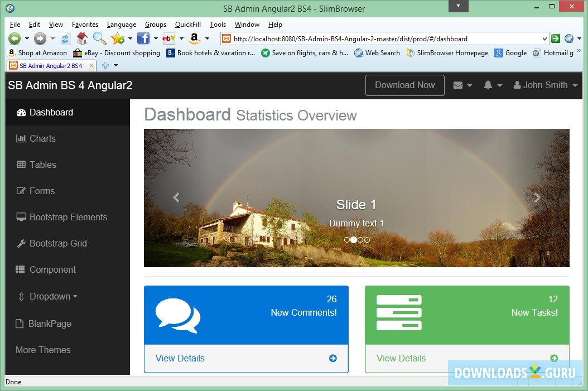The width and height of the screenshot is (588, 391).
Task: Go to next carousel slide arrow
Action: (x=537, y=197)
